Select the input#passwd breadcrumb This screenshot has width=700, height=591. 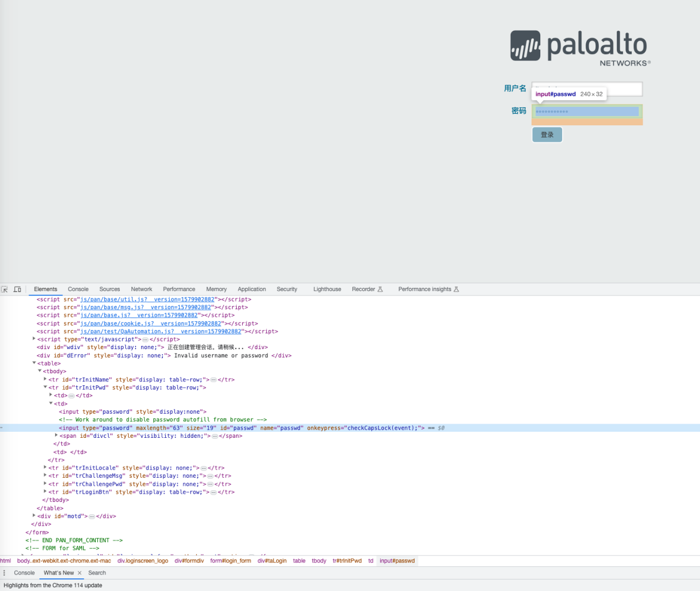point(397,561)
